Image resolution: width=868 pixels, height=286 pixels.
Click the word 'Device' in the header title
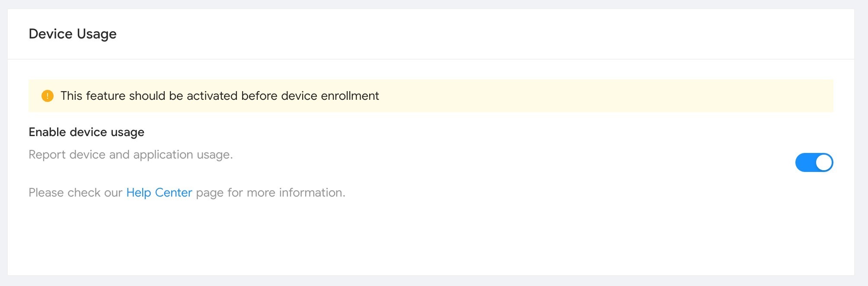51,34
